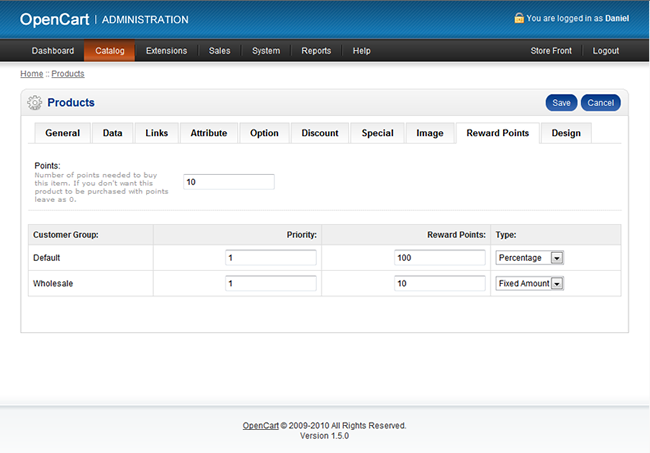The width and height of the screenshot is (650, 453).
Task: Switch to the Data tab
Action: pyautogui.click(x=112, y=133)
